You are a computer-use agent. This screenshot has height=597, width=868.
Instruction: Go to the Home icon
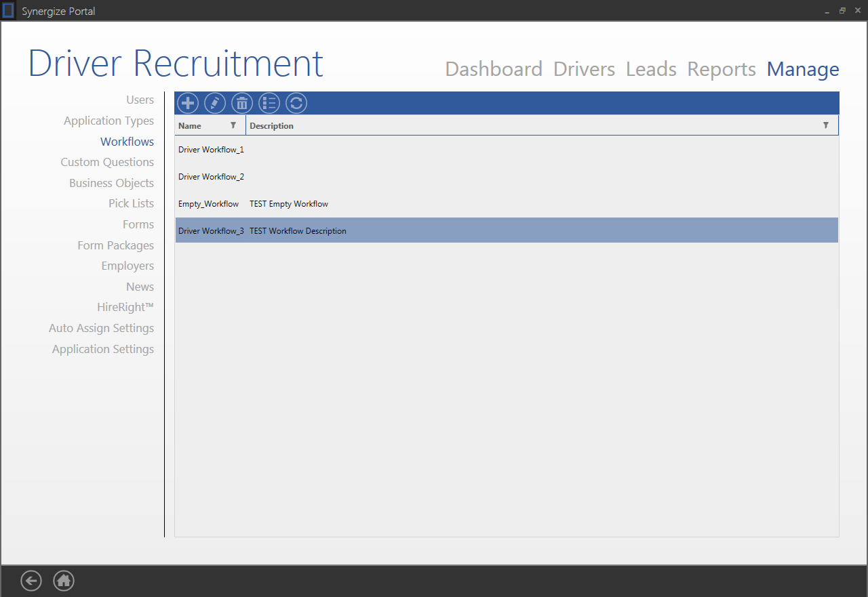click(x=64, y=581)
